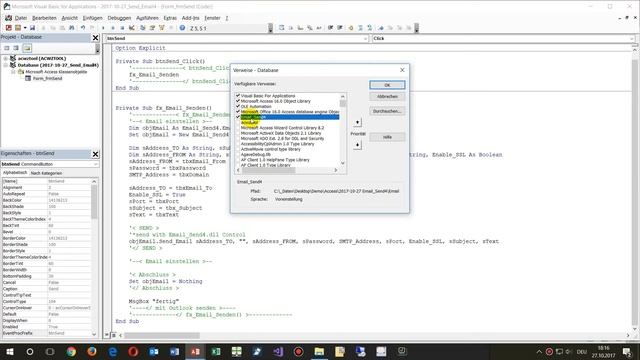The width and height of the screenshot is (640, 360).
Task: Click the Save database toolbar icon
Action: coord(33,28)
